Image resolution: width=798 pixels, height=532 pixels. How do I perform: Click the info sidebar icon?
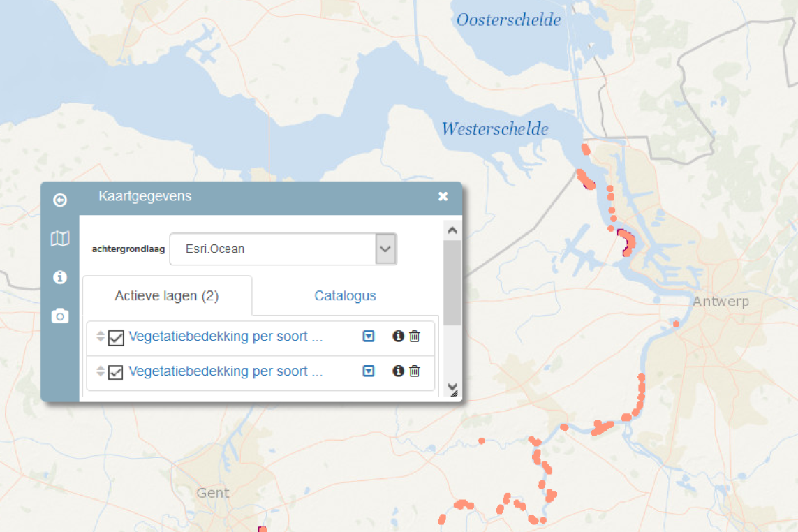click(60, 277)
